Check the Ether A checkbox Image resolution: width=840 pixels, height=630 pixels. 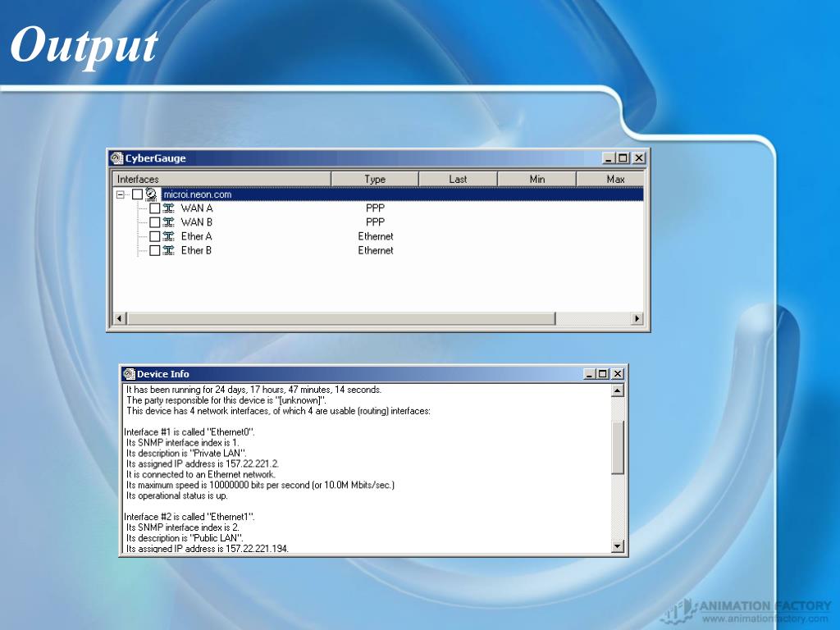tap(155, 236)
